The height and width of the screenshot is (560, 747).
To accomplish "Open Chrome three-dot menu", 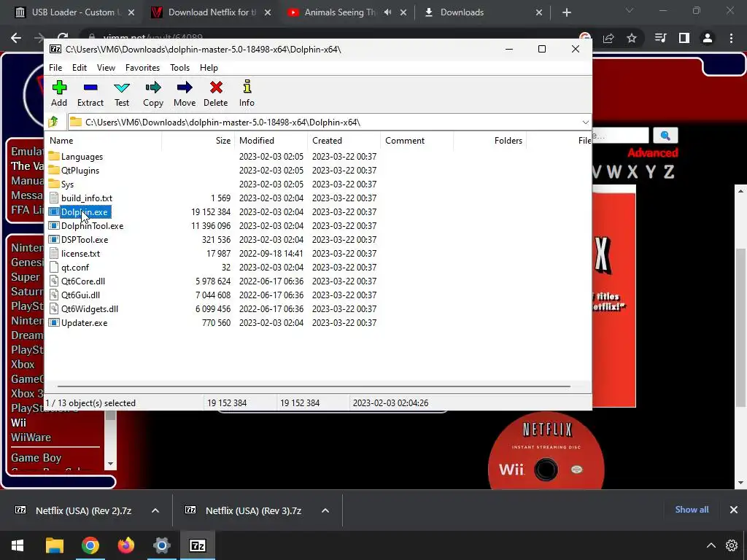I will click(731, 38).
